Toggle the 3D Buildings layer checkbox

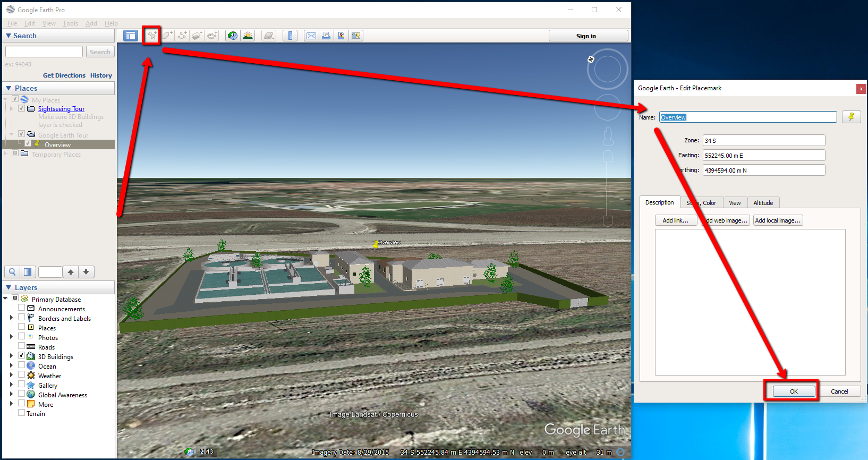[x=21, y=355]
